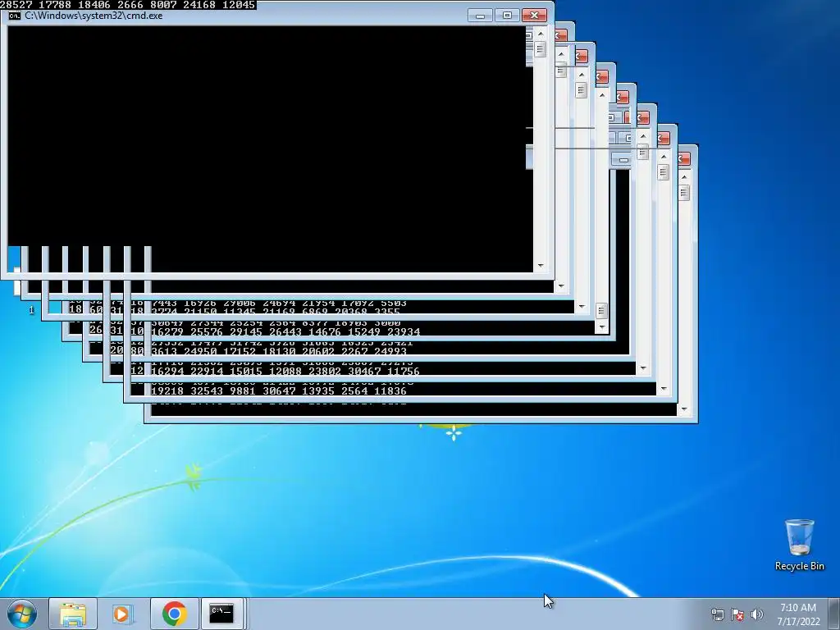Select the cmd taskbar button

[x=221, y=614]
